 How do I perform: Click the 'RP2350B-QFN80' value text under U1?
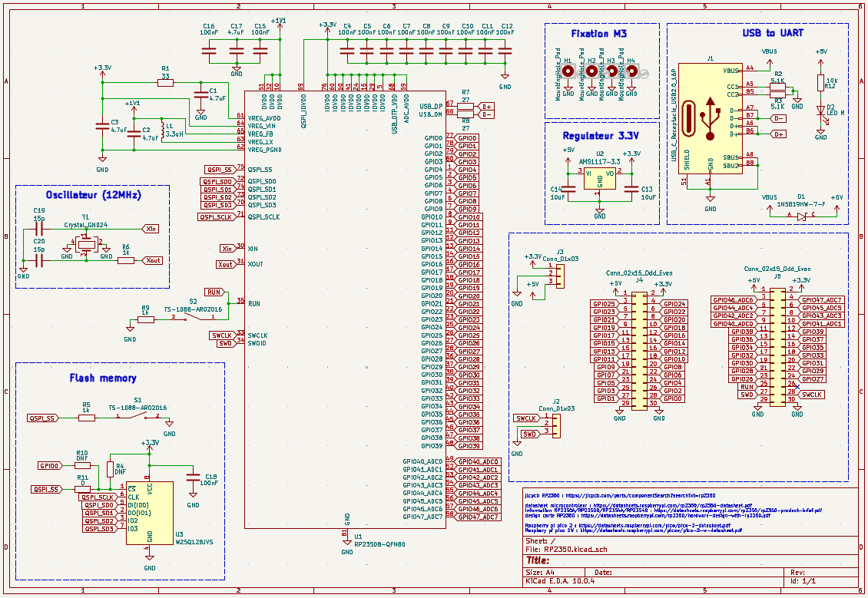pyautogui.click(x=379, y=544)
